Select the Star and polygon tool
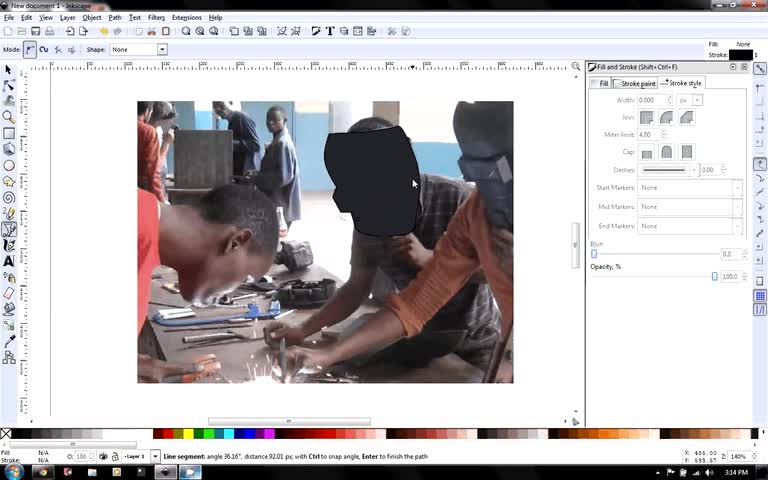This screenshot has width=768, height=480. (x=8, y=182)
